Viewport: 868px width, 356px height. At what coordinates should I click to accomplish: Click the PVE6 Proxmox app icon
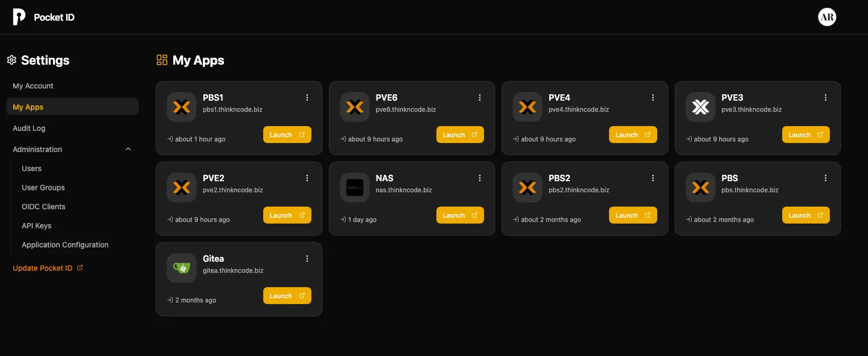click(x=354, y=107)
